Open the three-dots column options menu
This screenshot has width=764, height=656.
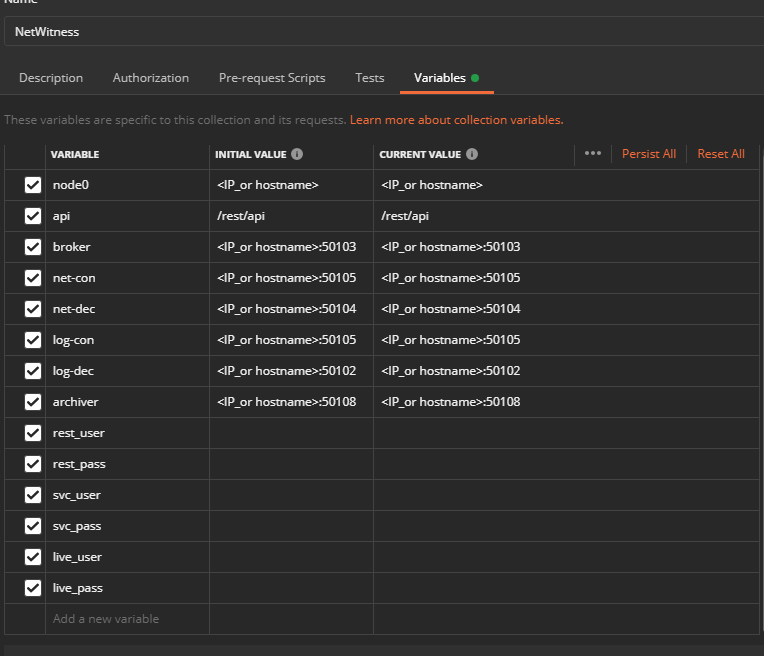(x=593, y=154)
